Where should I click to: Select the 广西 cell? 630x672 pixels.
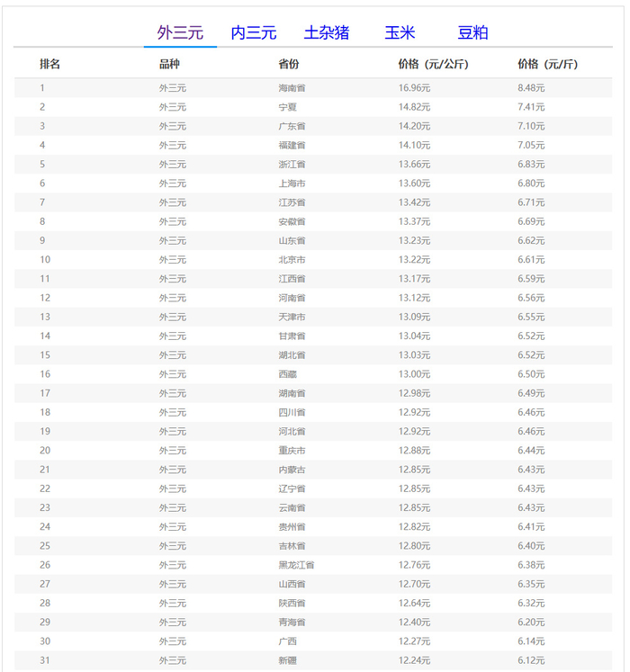click(288, 641)
